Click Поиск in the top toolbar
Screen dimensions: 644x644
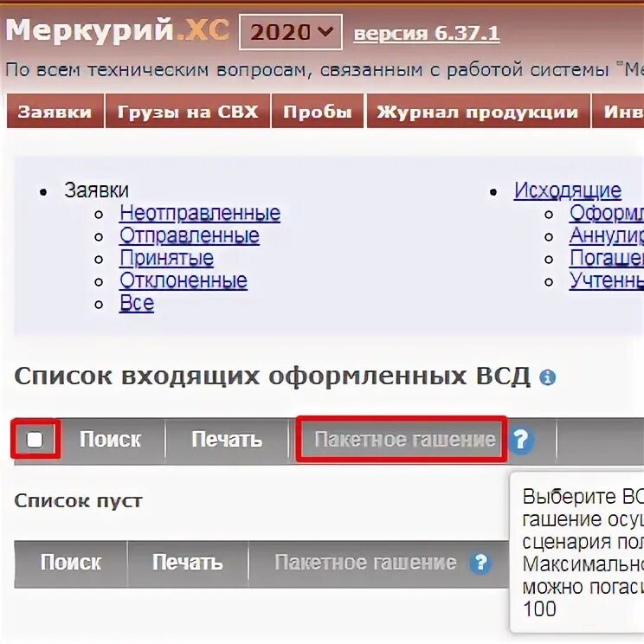tap(110, 439)
